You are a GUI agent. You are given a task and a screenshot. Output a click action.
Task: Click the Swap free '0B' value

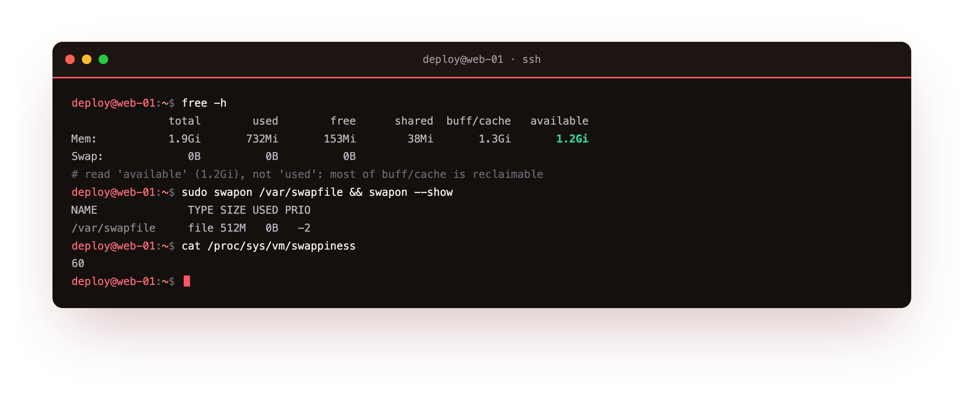pyautogui.click(x=349, y=156)
